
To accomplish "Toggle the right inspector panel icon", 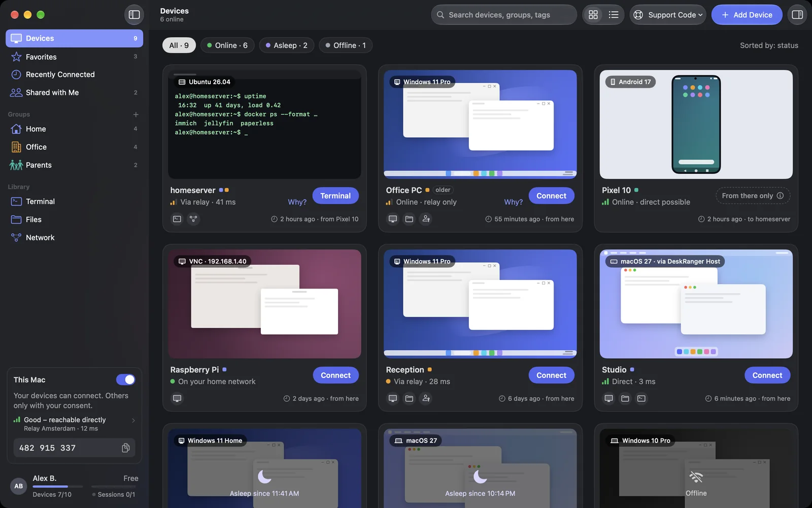I will tap(797, 15).
